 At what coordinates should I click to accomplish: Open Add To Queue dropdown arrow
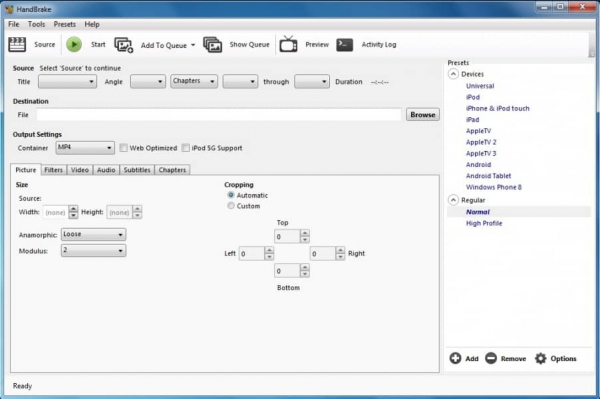pos(193,45)
